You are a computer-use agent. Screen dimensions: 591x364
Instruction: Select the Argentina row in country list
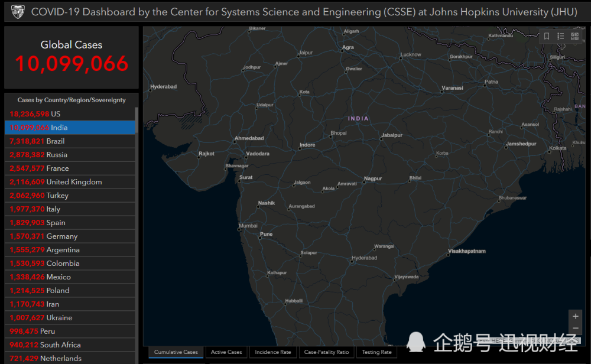click(x=70, y=249)
